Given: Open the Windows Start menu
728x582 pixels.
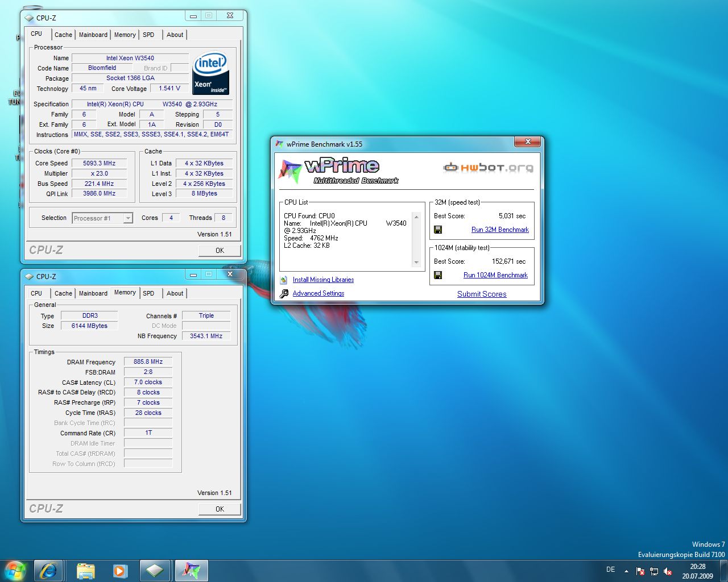Looking at the screenshot, I should (15, 570).
